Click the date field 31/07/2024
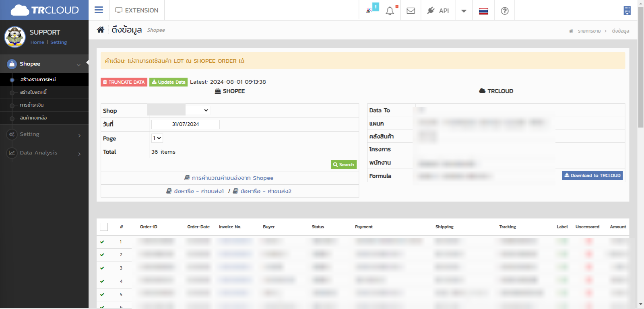This screenshot has width=644, height=309. pyautogui.click(x=186, y=124)
